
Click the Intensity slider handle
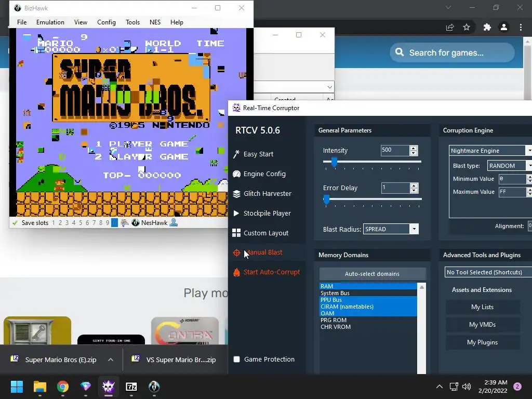(x=334, y=162)
